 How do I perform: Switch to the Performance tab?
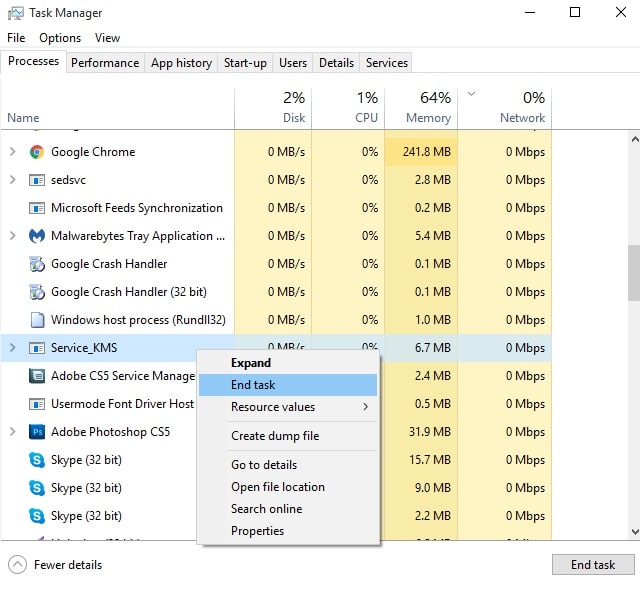(x=105, y=63)
